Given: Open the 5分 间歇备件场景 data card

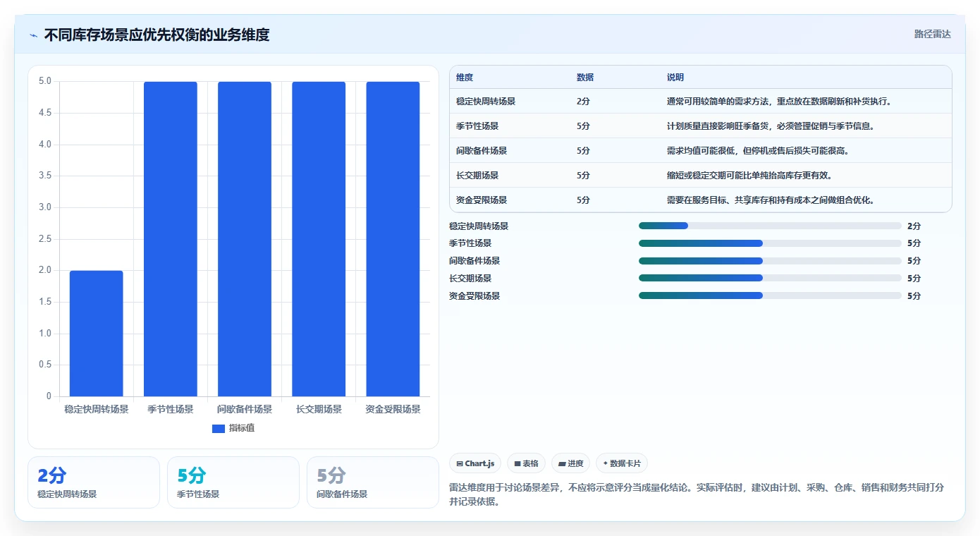Looking at the screenshot, I should click(372, 482).
